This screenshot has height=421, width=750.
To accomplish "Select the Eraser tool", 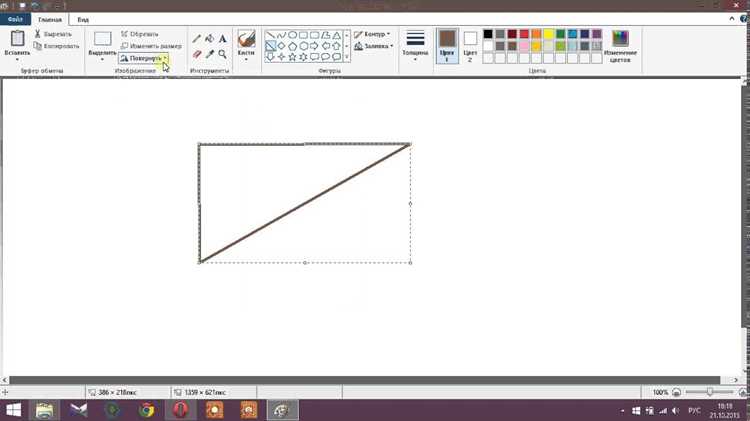I will point(197,54).
